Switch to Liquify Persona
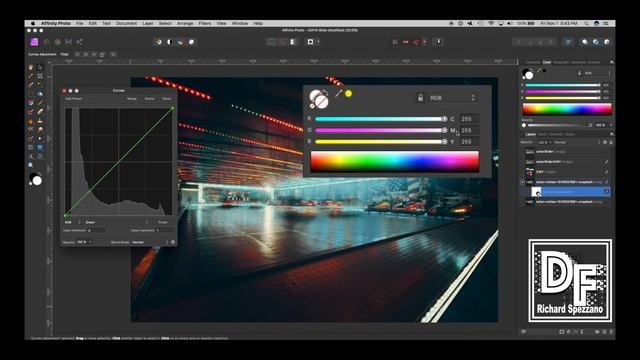Image resolution: width=640 pixels, height=360 pixels. pyautogui.click(x=47, y=42)
